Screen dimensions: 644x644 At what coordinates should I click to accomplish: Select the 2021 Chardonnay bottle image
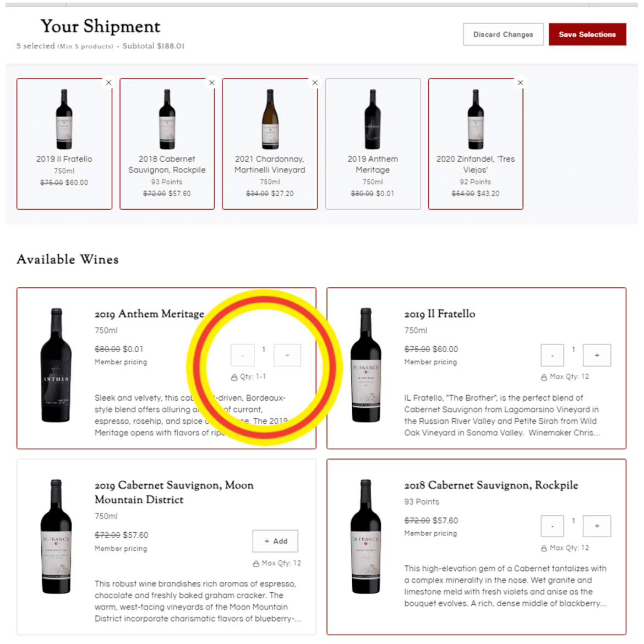click(x=270, y=119)
